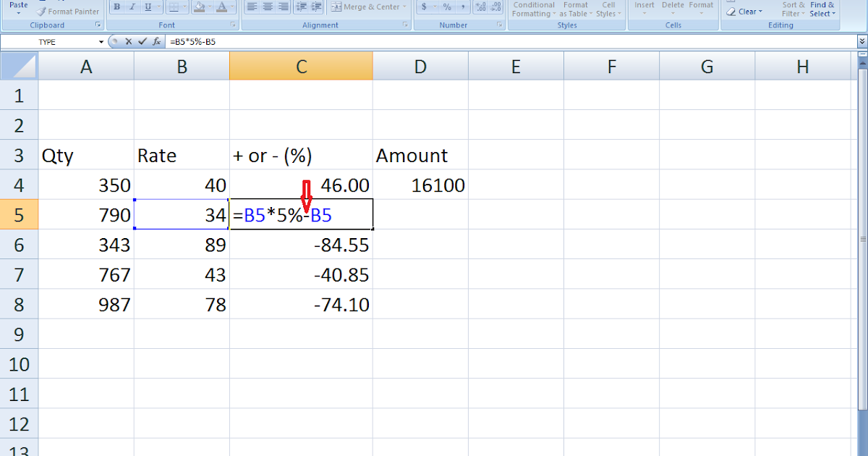This screenshot has height=456, width=868.
Task: Click the Fill Color bucket swatch
Action: pos(198,7)
